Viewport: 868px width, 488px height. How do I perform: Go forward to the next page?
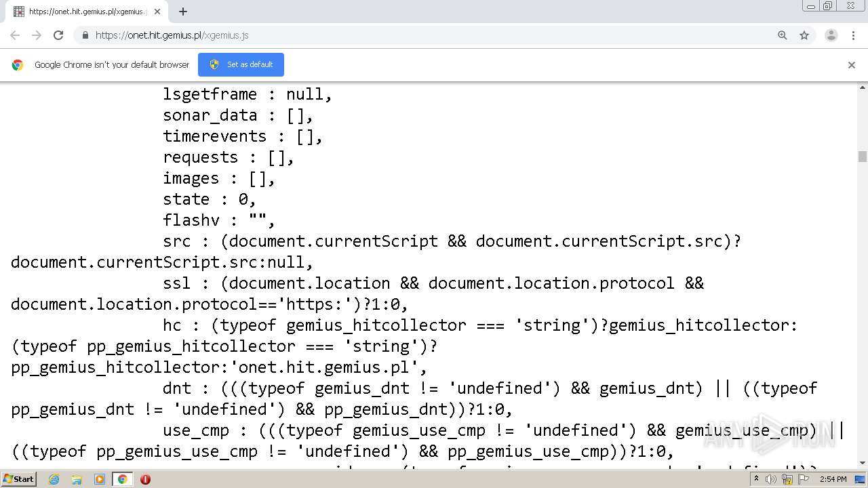tap(37, 35)
